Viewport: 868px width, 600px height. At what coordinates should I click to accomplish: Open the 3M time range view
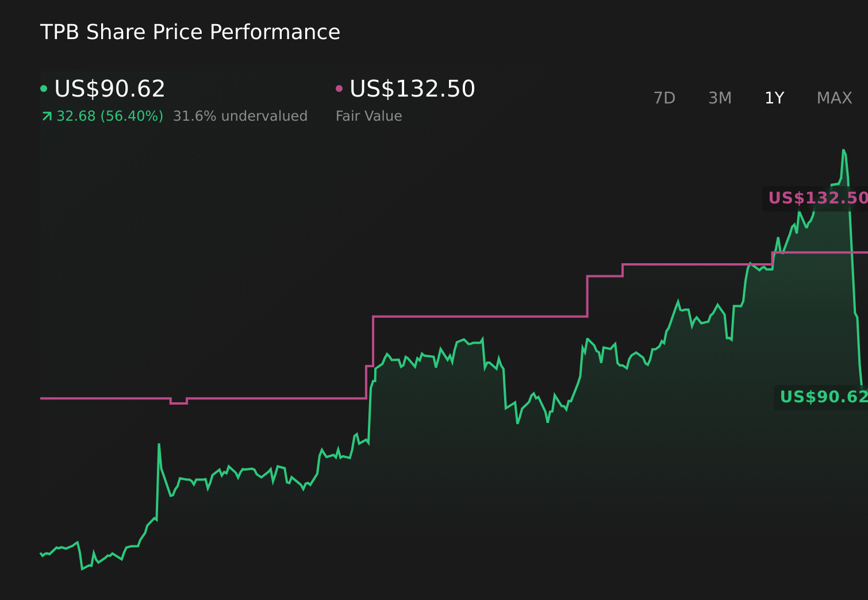[719, 98]
